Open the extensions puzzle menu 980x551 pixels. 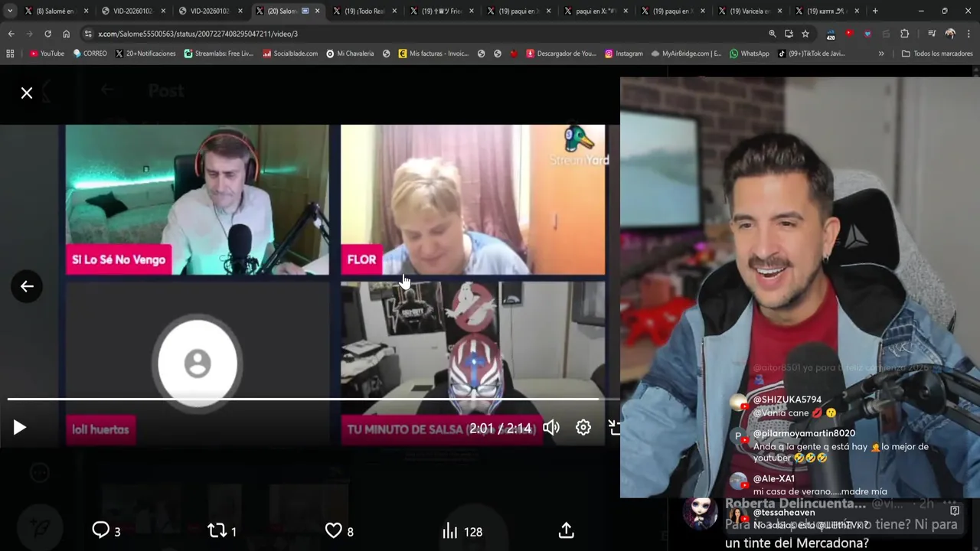(904, 34)
